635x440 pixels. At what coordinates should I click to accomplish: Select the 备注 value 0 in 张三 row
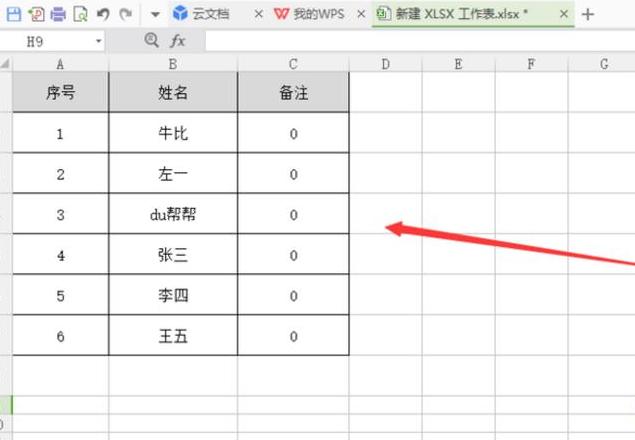point(293,254)
